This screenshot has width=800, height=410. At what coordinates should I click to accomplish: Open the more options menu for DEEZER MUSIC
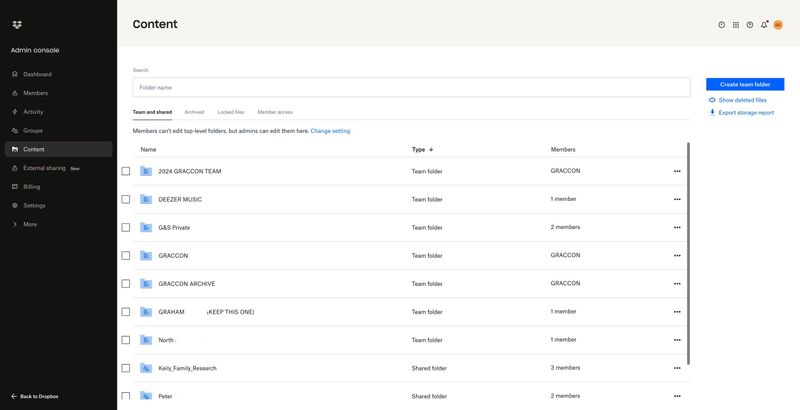coord(677,199)
